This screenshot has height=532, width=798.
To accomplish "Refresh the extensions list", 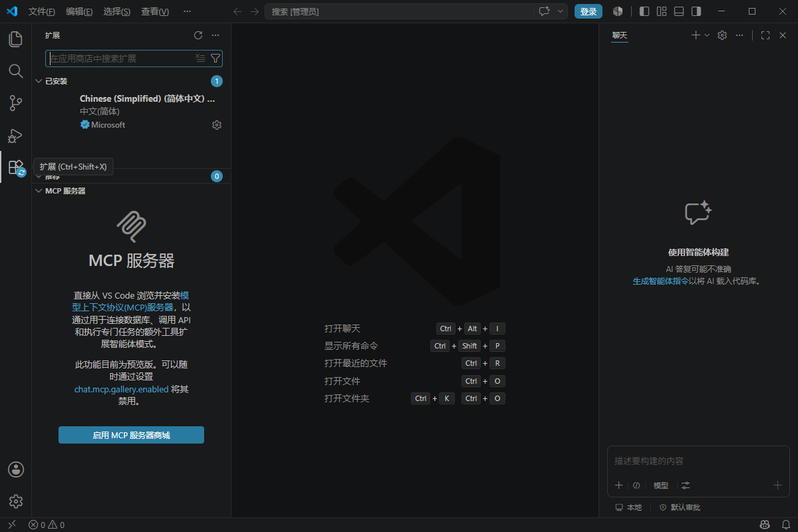I will coord(198,35).
